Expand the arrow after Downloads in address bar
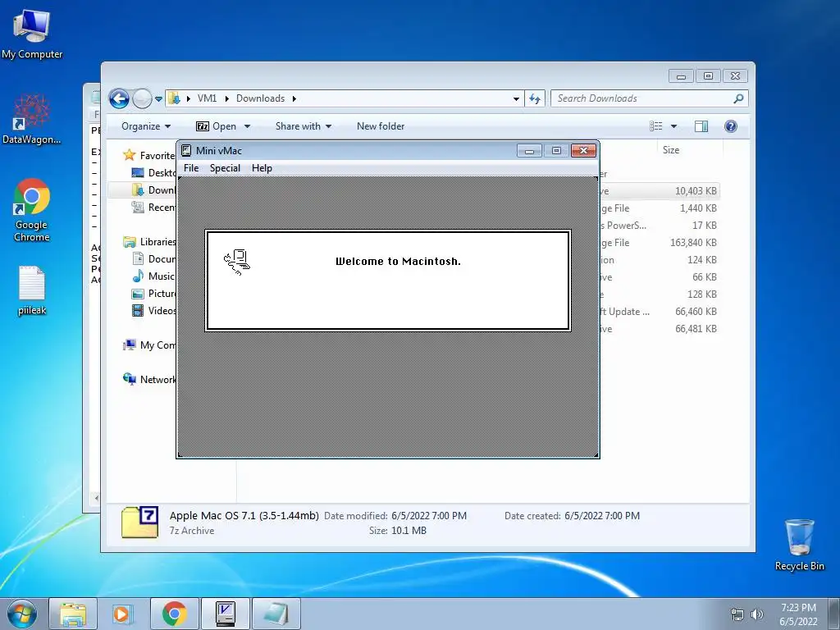This screenshot has height=630, width=840. [x=294, y=98]
